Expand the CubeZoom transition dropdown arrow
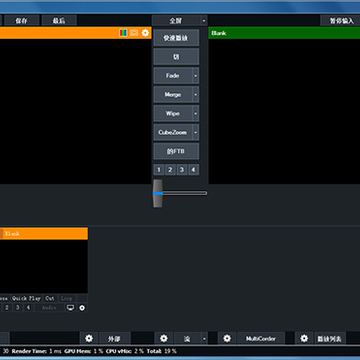The image size is (360, 360). tap(196, 133)
